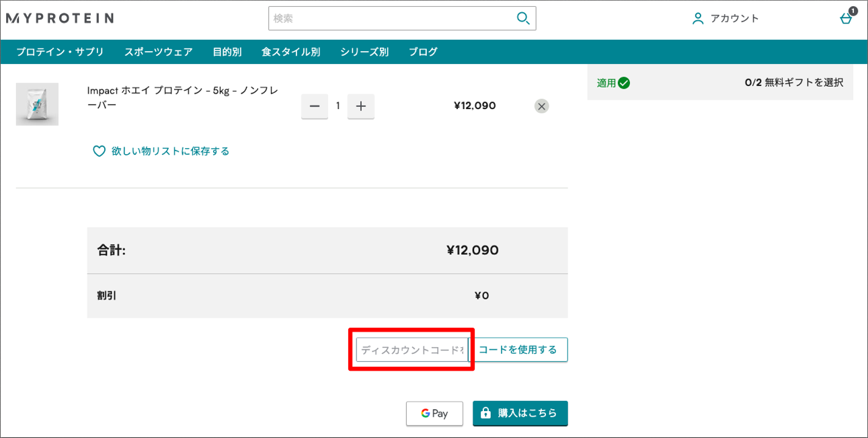The height and width of the screenshot is (438, 868).
Task: Open ブログ menu item
Action: pos(423,52)
